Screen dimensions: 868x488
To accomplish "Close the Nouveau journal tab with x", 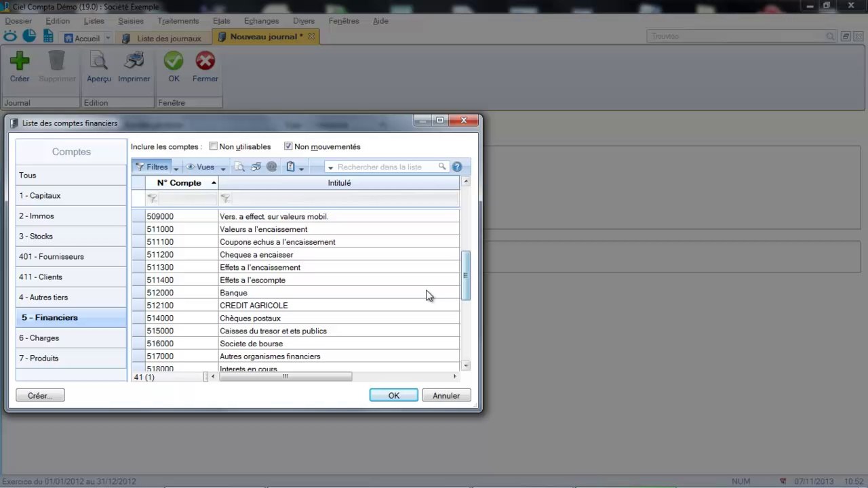I will point(311,37).
